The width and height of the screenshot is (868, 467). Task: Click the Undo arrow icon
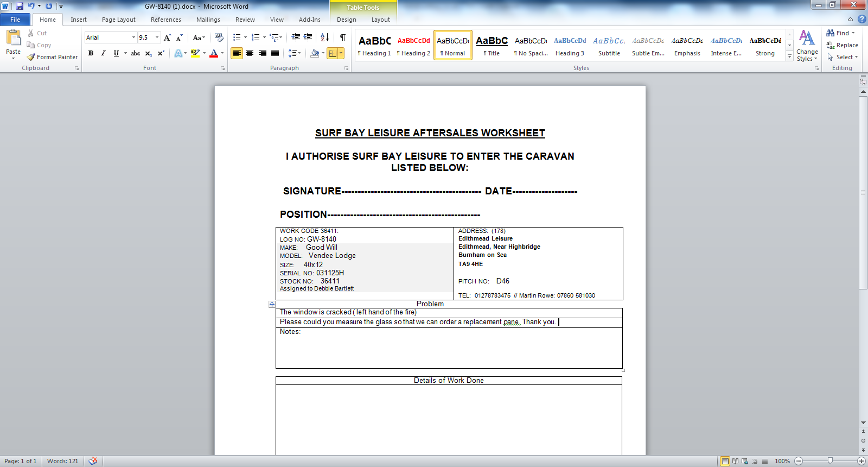click(x=31, y=6)
